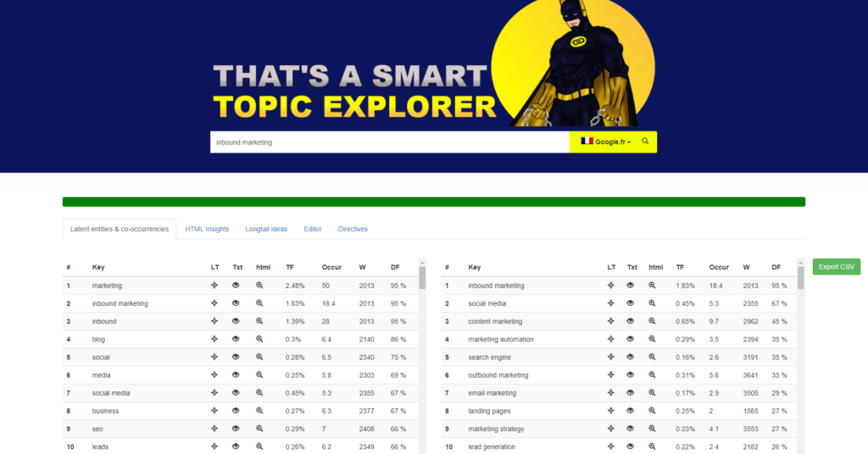The image size is (868, 454).
Task: Focus the 'inbound marketing' search field
Action: click(390, 142)
